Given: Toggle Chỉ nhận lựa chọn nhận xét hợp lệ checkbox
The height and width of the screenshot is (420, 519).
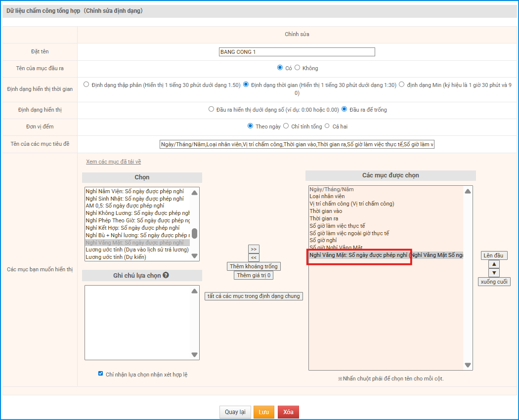Looking at the screenshot, I should 101,374.
